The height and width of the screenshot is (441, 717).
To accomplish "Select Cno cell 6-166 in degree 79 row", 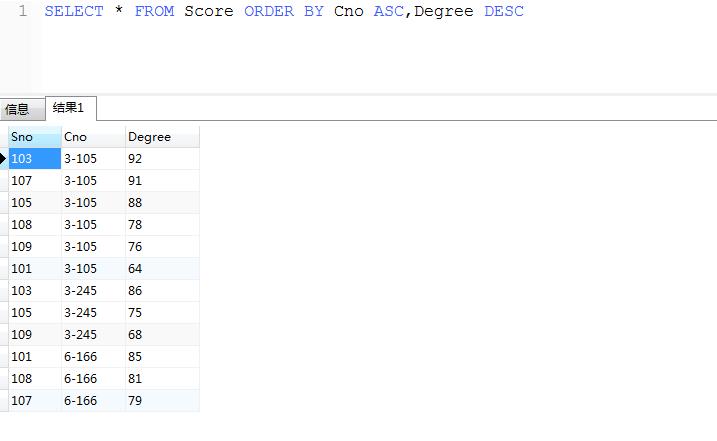I will (x=93, y=400).
